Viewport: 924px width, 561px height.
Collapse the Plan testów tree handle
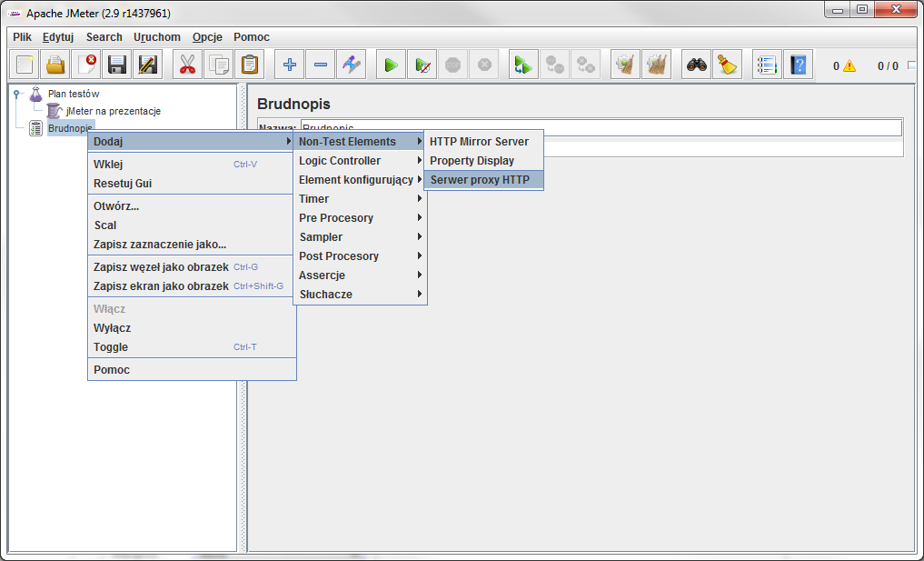coord(17,94)
